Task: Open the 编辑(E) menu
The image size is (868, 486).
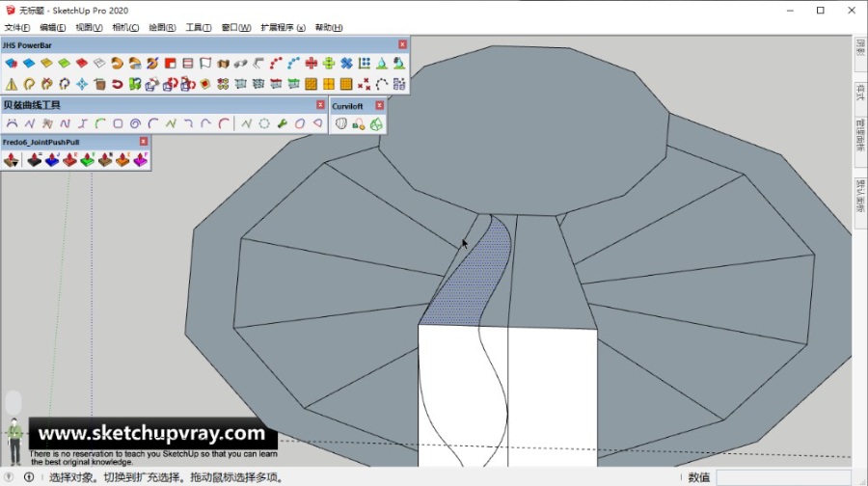Action: (x=53, y=27)
